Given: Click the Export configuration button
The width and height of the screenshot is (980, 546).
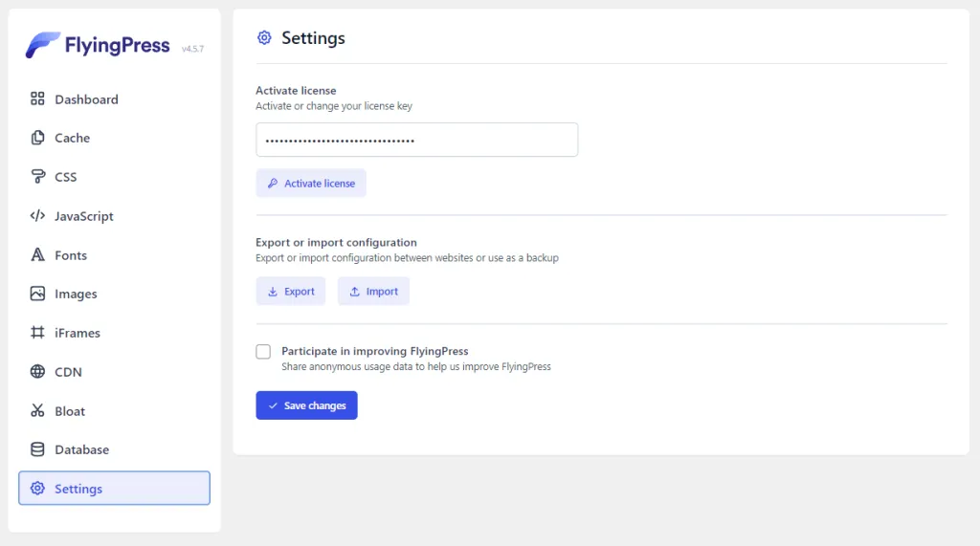Looking at the screenshot, I should click(x=291, y=292).
